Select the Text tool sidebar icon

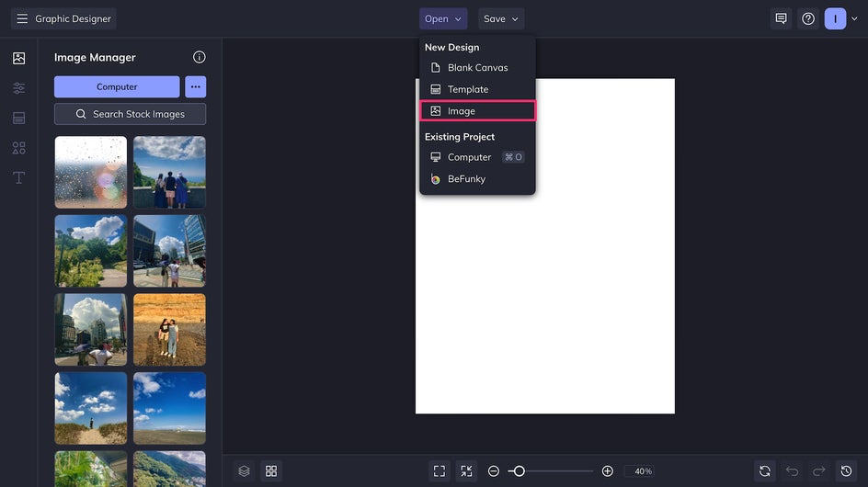coord(18,177)
